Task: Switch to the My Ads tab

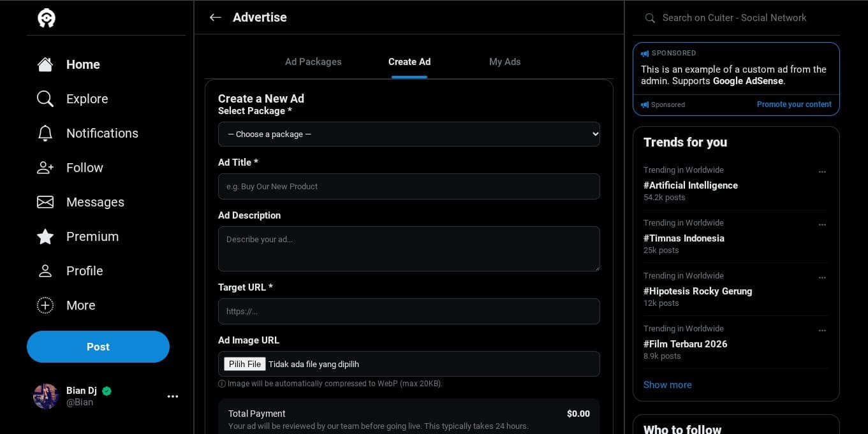Action: pyautogui.click(x=504, y=62)
